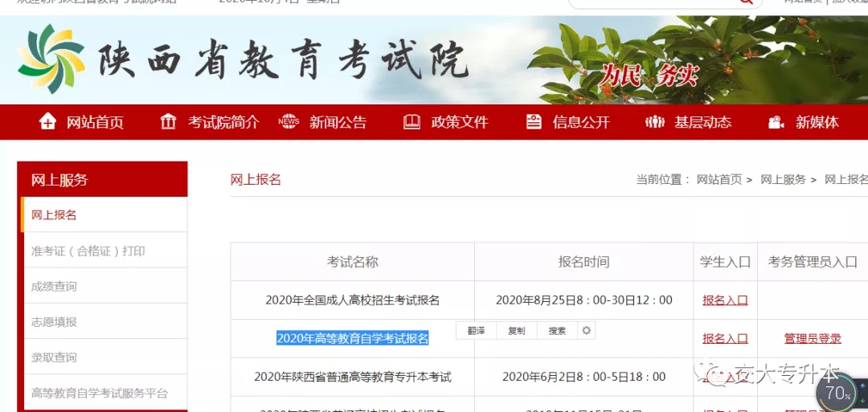Image resolution: width=868 pixels, height=412 pixels.
Task: Open 管理员登录 for 高等教育自学考试报名
Action: coord(813,338)
